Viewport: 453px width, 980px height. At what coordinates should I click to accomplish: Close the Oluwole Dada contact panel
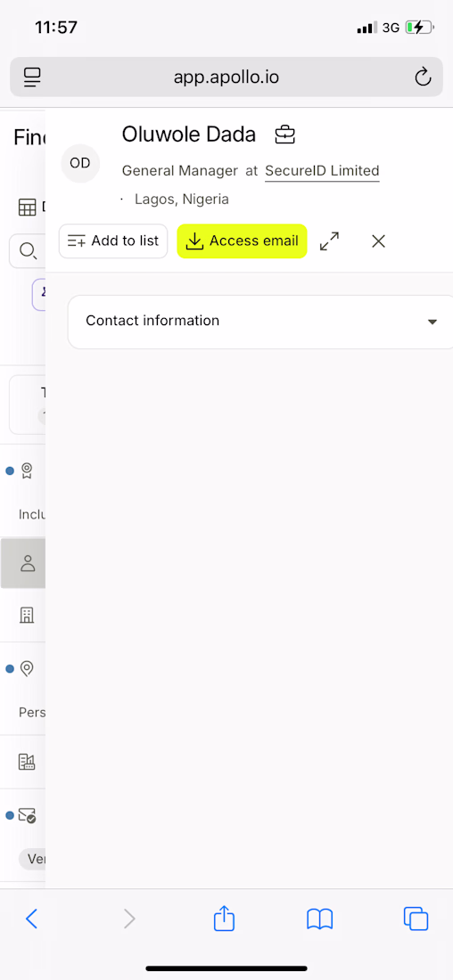(378, 241)
